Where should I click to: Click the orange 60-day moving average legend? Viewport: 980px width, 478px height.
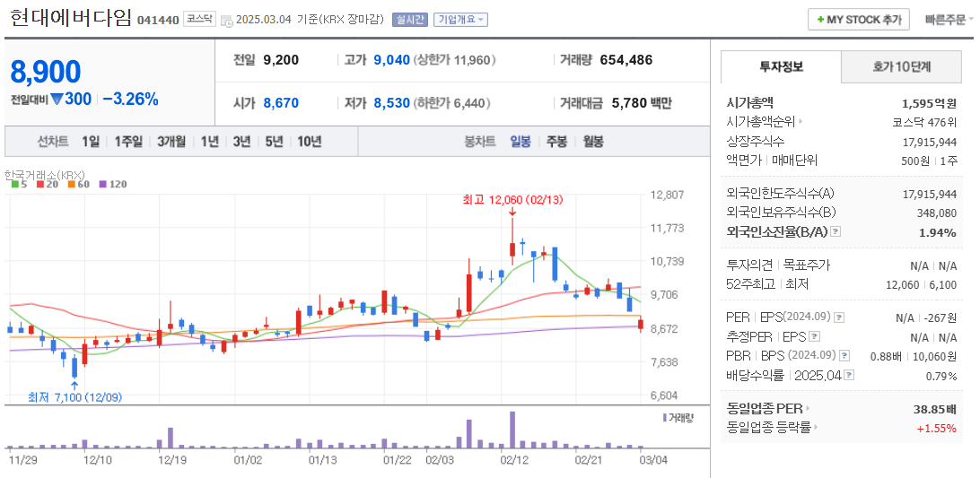[x=77, y=185]
